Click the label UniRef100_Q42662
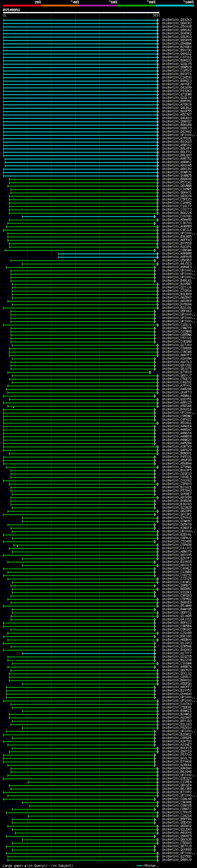Image resolution: width=197 pixels, height=868 pixels. click(177, 132)
